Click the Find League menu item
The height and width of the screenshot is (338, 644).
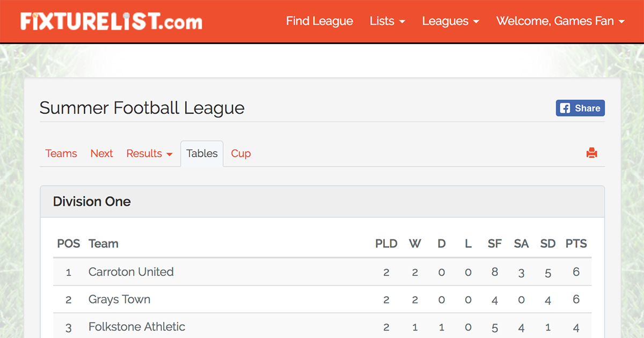(x=319, y=21)
